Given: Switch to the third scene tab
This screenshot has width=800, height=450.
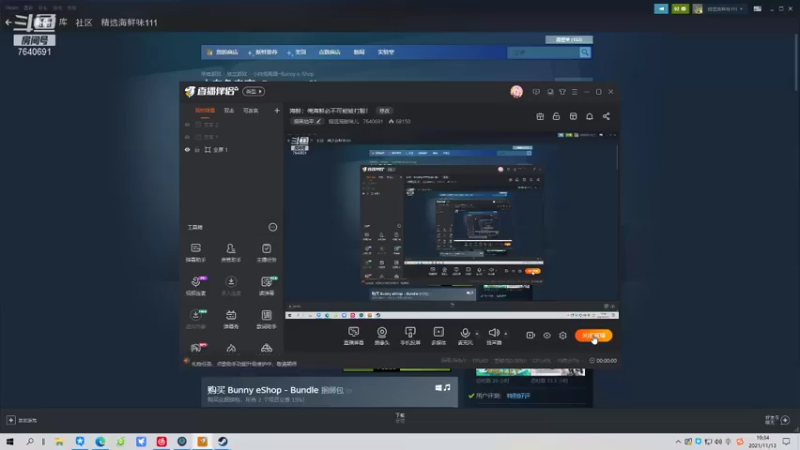Looking at the screenshot, I should (251, 111).
